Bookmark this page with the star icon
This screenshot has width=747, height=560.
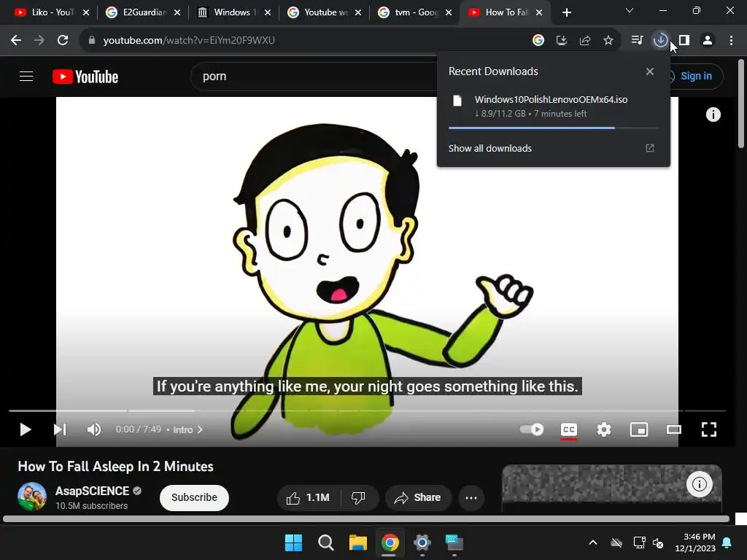pos(608,41)
